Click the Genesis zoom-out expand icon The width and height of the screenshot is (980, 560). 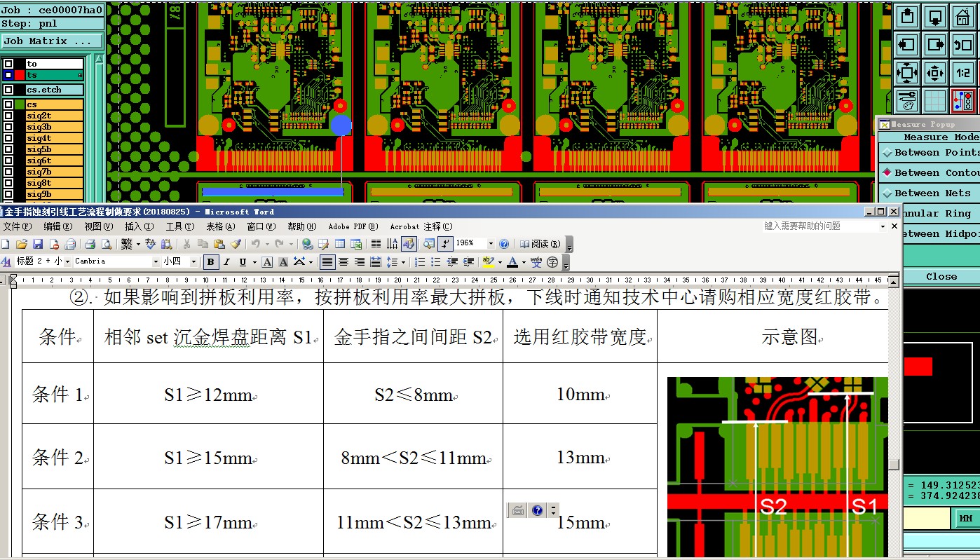[x=907, y=72]
